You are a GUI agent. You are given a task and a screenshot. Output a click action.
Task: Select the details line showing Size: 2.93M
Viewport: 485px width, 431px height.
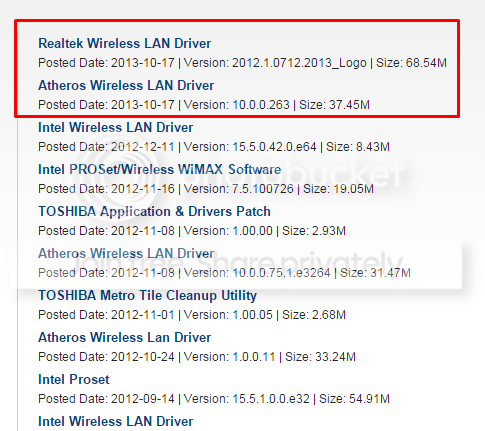click(x=192, y=231)
